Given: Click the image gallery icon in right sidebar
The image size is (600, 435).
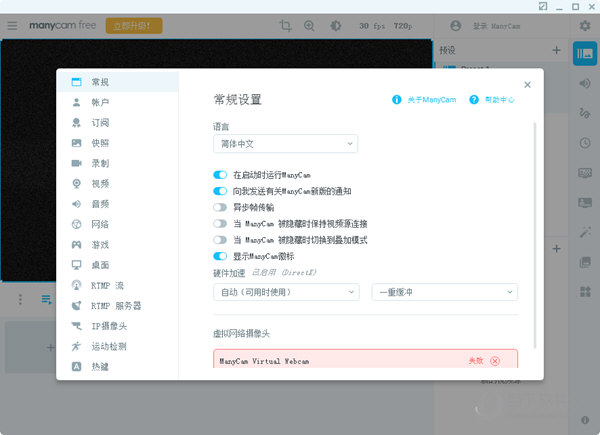Looking at the screenshot, I should (585, 262).
